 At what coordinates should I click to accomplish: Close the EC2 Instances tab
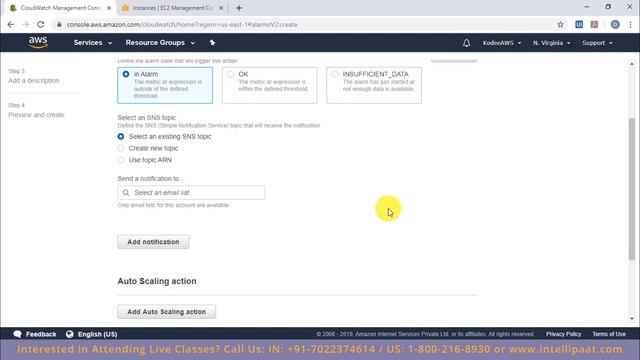221,8
